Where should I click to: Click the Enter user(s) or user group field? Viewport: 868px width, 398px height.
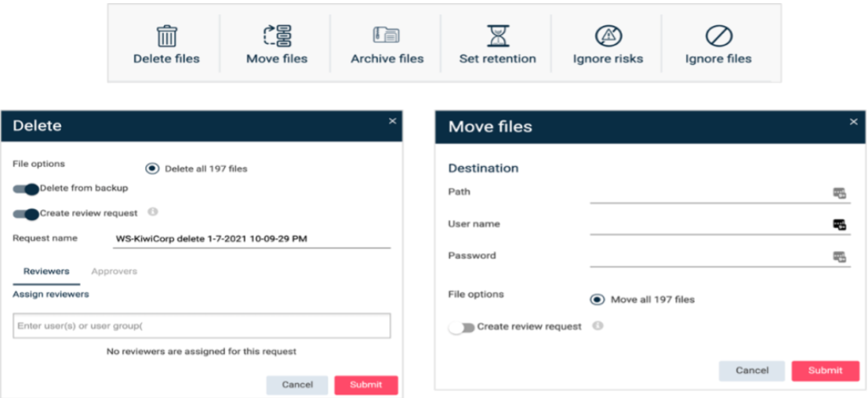tap(202, 326)
